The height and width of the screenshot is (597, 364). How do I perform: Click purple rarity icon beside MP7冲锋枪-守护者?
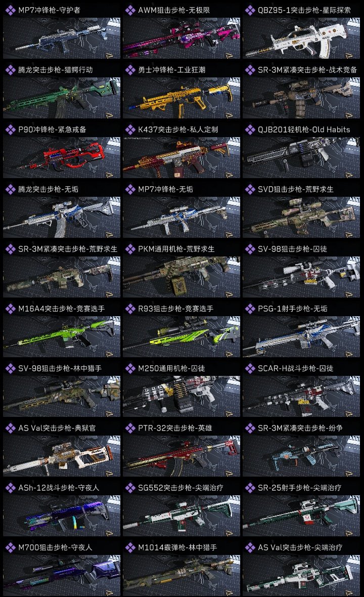[10, 10]
